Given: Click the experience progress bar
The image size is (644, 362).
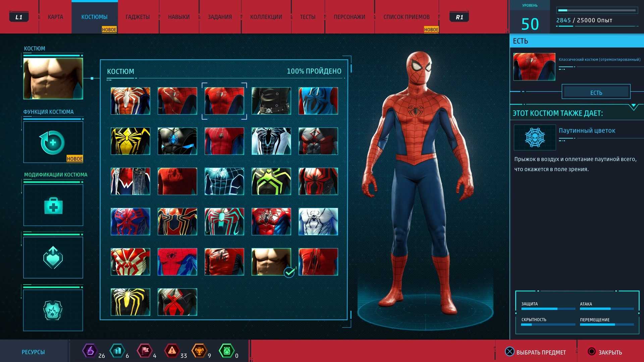Looking at the screenshot, I should pos(597,10).
